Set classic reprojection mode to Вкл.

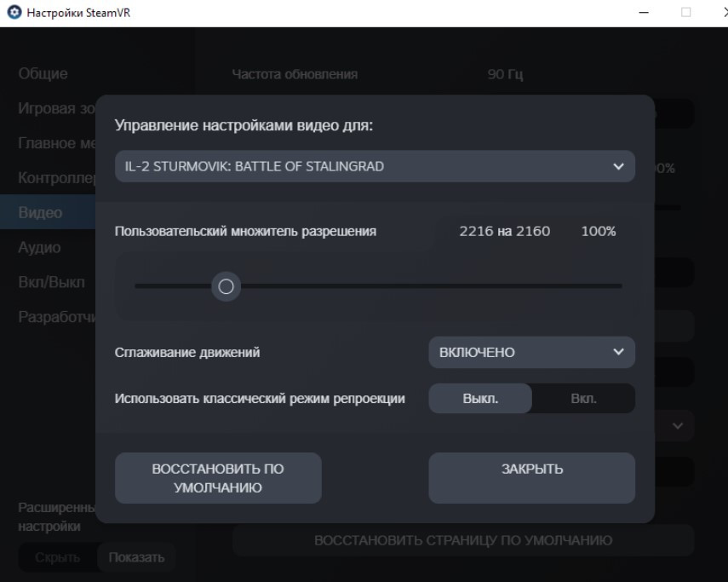pyautogui.click(x=583, y=399)
